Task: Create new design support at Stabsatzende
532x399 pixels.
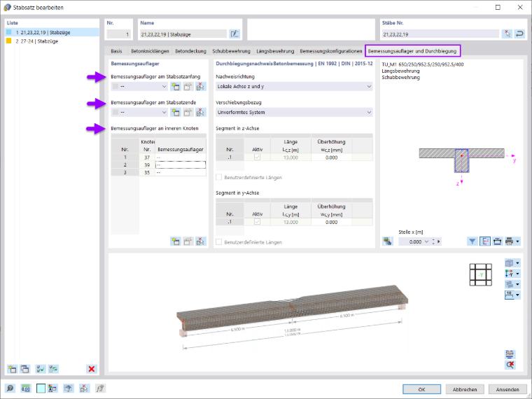Action: [x=176, y=112]
